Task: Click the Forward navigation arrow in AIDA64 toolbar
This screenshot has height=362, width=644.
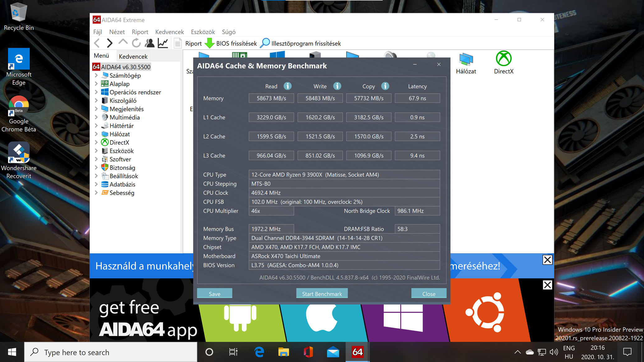Action: [109, 43]
